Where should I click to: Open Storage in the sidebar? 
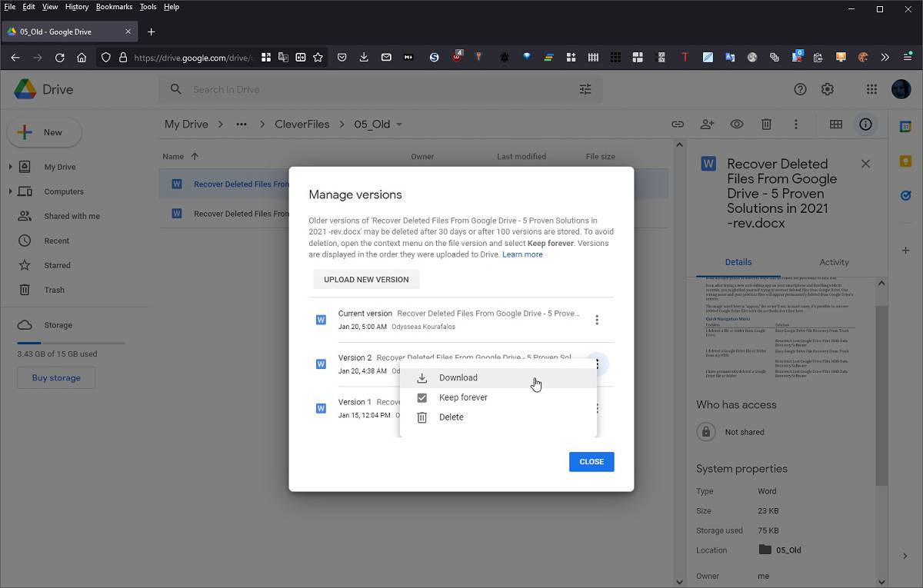(x=58, y=325)
